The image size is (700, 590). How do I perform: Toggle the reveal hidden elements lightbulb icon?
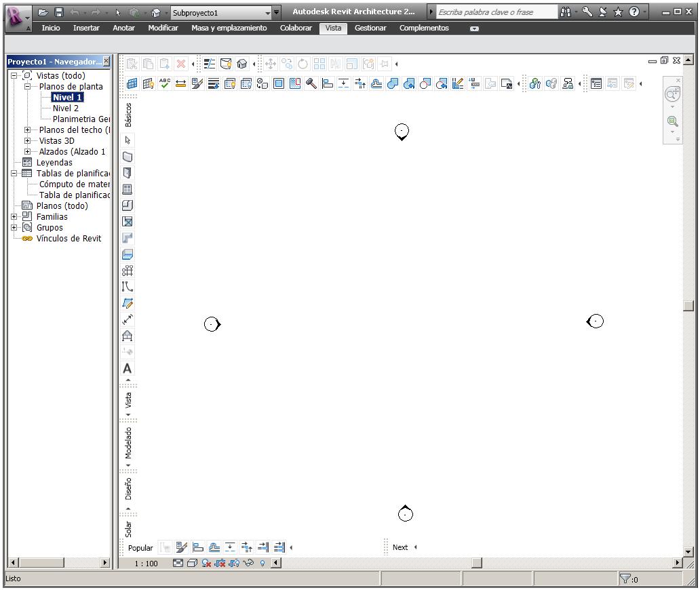tap(262, 563)
